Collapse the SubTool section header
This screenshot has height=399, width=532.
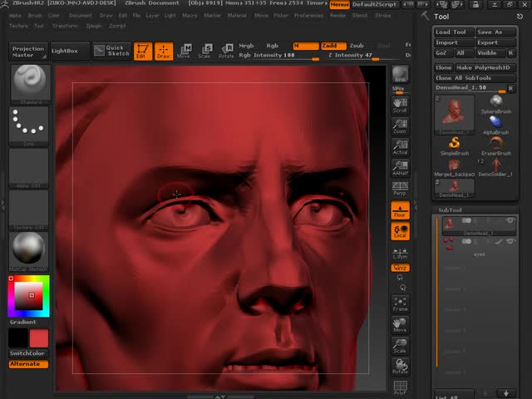click(450, 210)
